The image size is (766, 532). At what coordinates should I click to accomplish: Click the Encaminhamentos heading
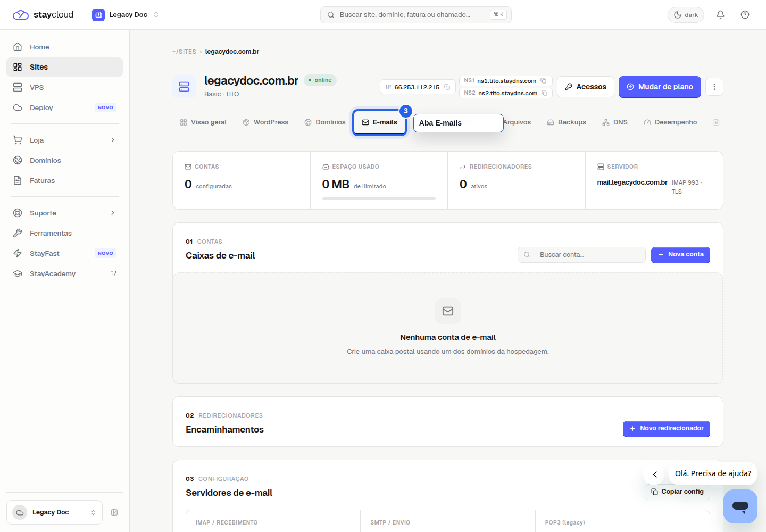click(x=224, y=430)
